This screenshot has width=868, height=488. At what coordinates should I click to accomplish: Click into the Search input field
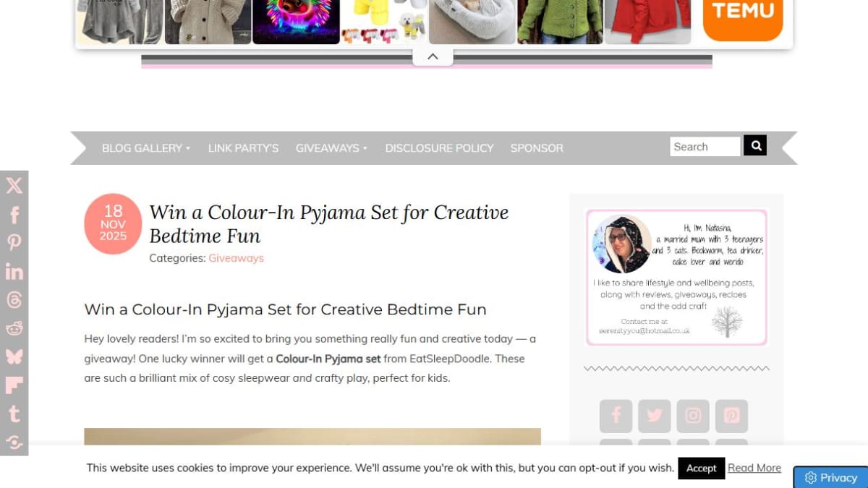[x=705, y=147]
